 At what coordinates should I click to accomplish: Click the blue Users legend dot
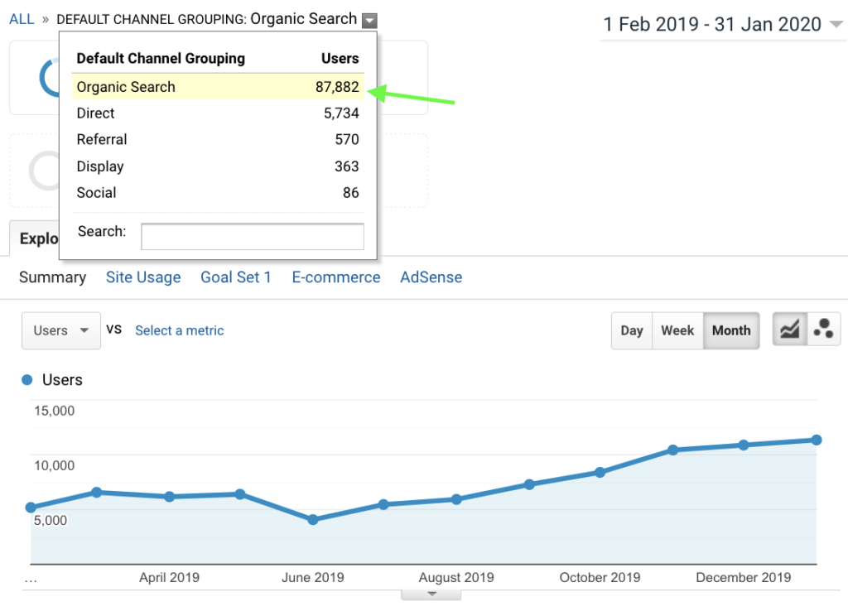[26, 380]
